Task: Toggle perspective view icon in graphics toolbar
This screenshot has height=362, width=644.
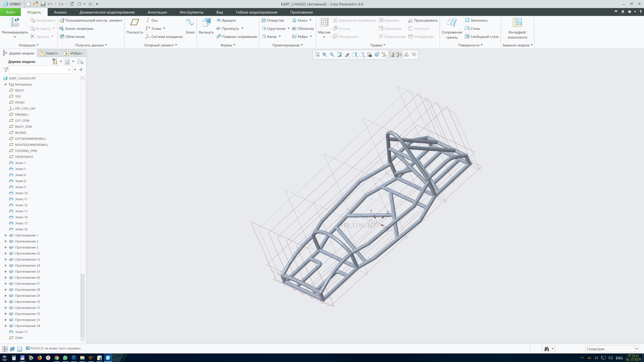Action: pos(377,54)
